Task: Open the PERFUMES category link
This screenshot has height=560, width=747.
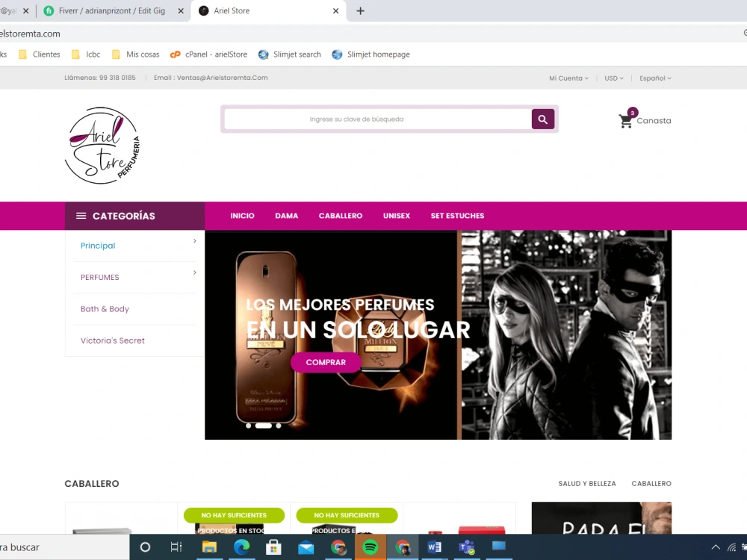Action: (99, 277)
